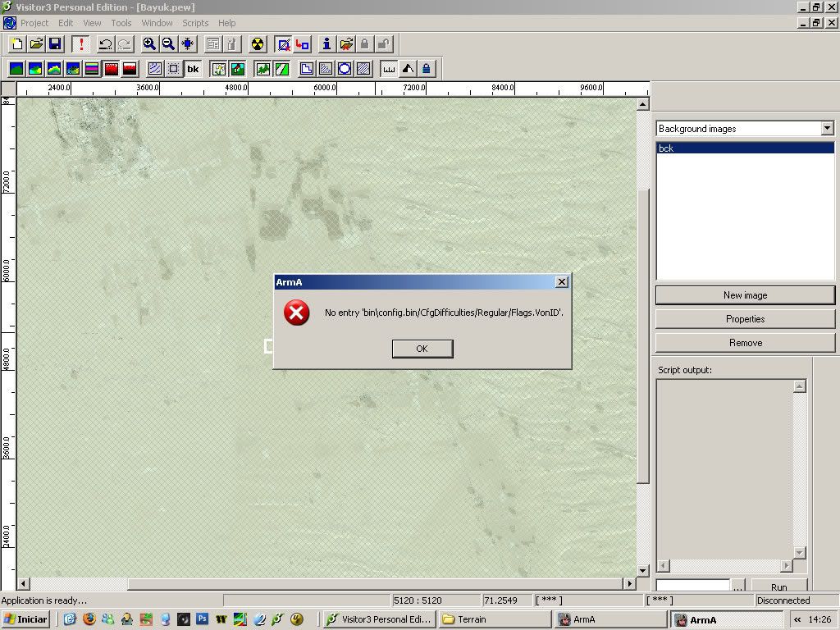Click the Save project floppy disk icon

55,44
